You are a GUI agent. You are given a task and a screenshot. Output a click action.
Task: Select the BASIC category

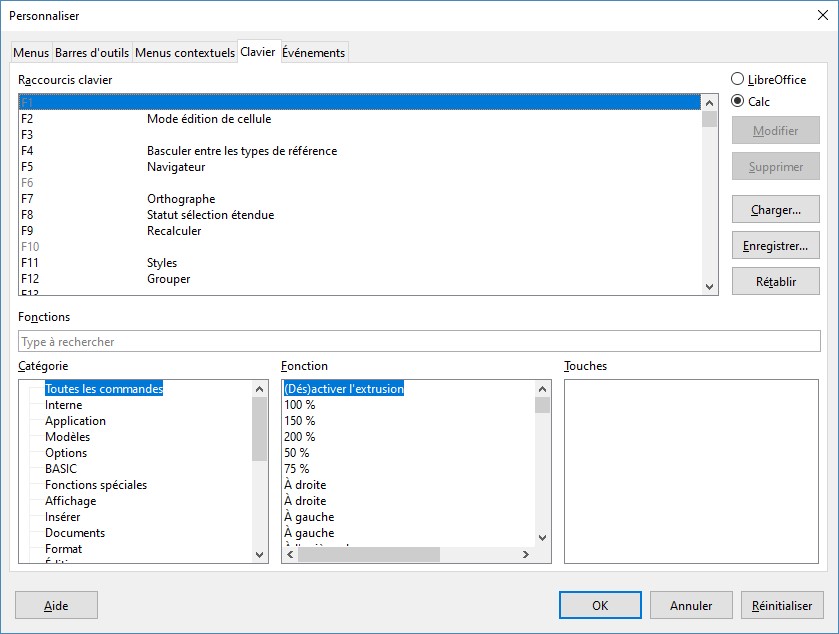pos(61,469)
